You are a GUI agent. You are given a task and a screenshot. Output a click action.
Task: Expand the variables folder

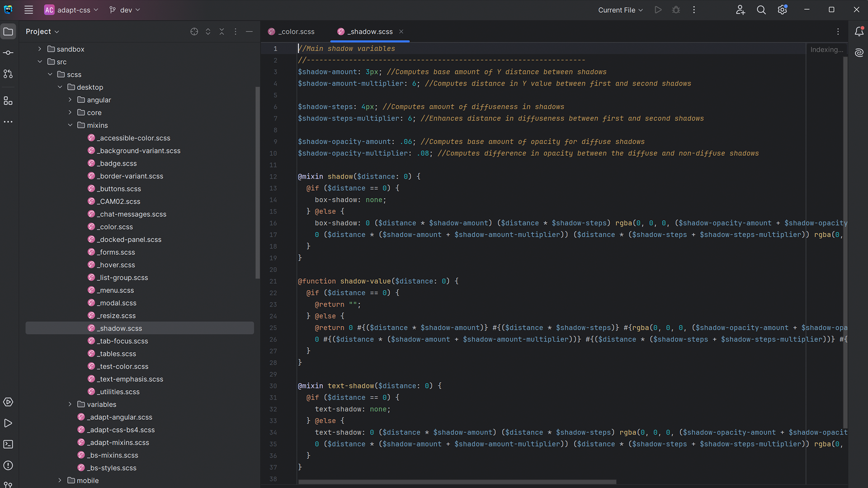click(x=70, y=404)
